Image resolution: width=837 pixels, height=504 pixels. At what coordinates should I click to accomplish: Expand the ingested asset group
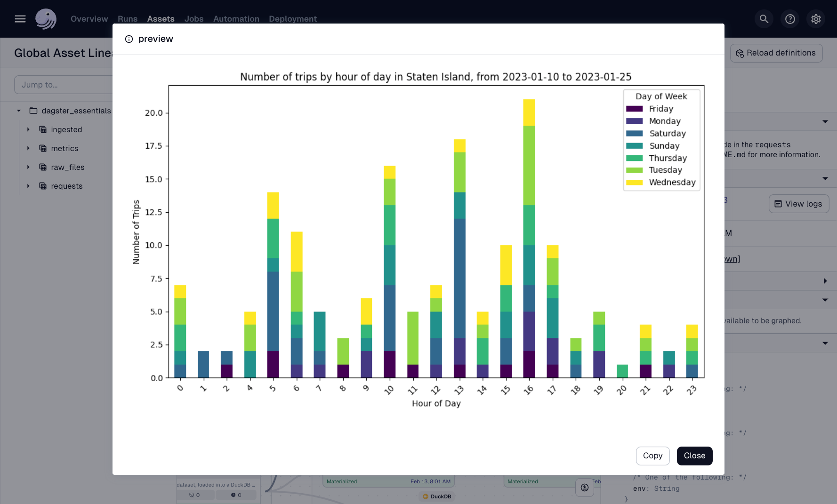(27, 129)
